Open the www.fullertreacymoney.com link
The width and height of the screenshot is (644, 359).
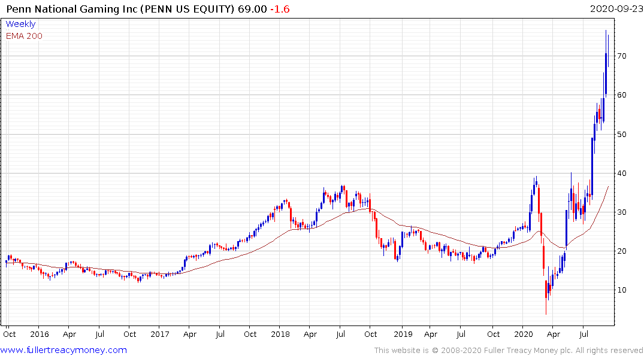(x=64, y=350)
